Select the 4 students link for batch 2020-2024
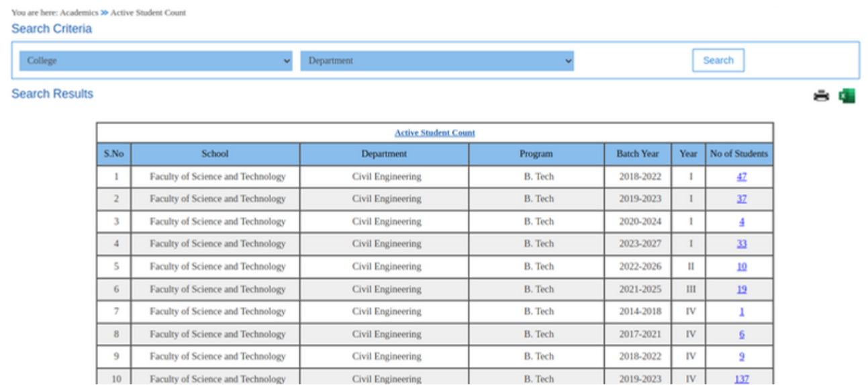Viewport: 868px width, 385px height. tap(741, 222)
